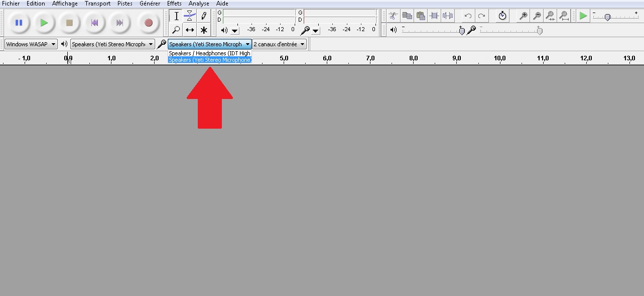
Task: Click the Silence audio icon
Action: [448, 16]
